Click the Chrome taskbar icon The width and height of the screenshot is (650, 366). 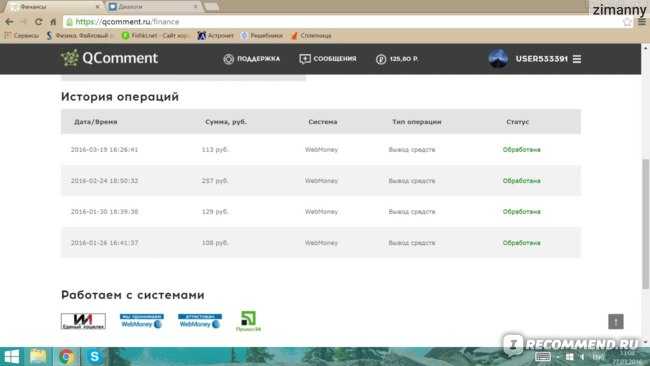click(66, 356)
